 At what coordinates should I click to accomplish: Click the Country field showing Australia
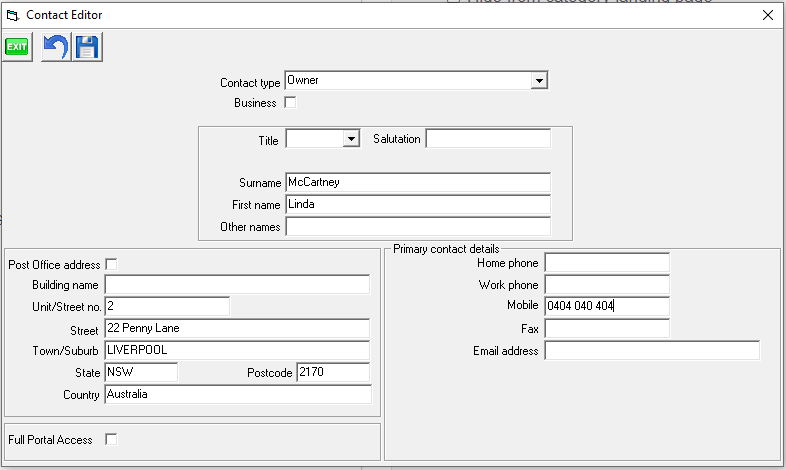[x=238, y=394]
